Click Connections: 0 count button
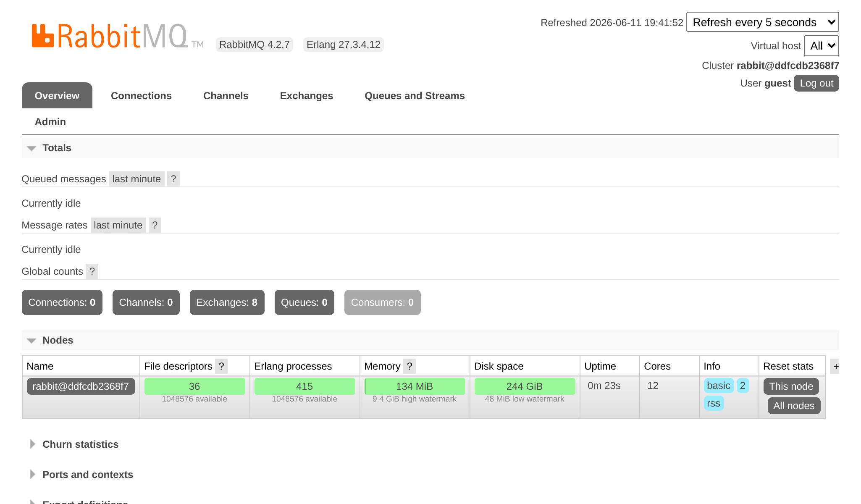The height and width of the screenshot is (504, 861). 62,302
